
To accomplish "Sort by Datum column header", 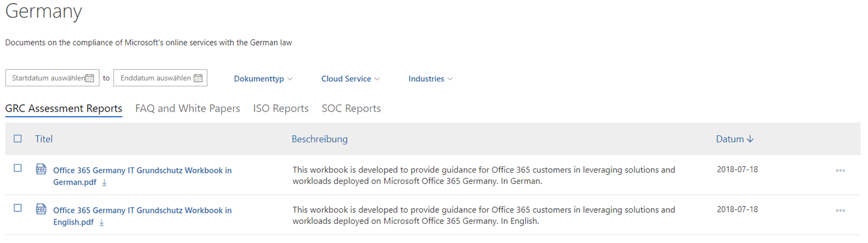I will 730,139.
